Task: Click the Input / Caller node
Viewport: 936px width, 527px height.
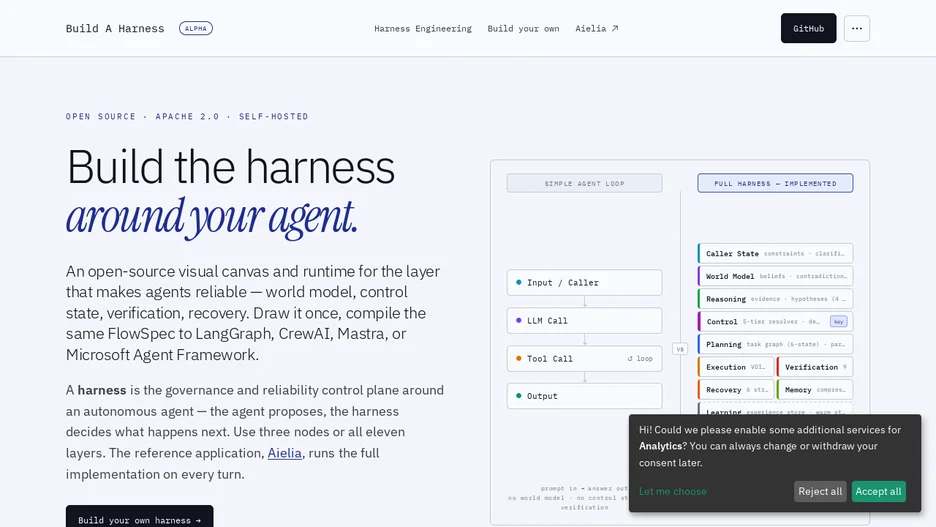Action: tap(584, 282)
